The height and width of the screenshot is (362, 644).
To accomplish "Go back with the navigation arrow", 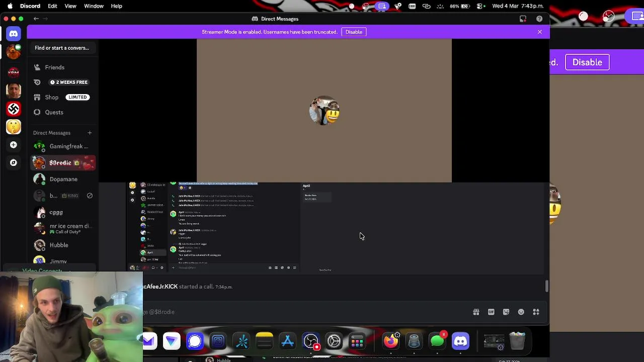I will [x=36, y=19].
